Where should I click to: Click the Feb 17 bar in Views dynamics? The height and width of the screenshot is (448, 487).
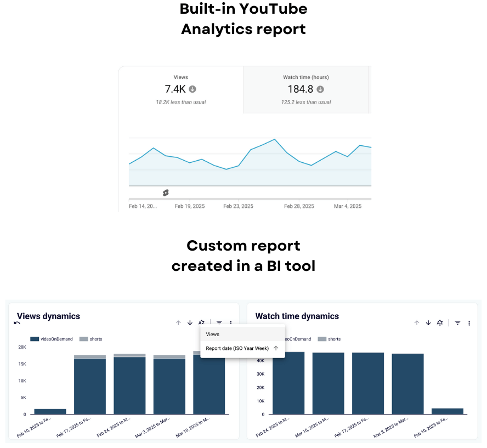click(x=90, y=384)
